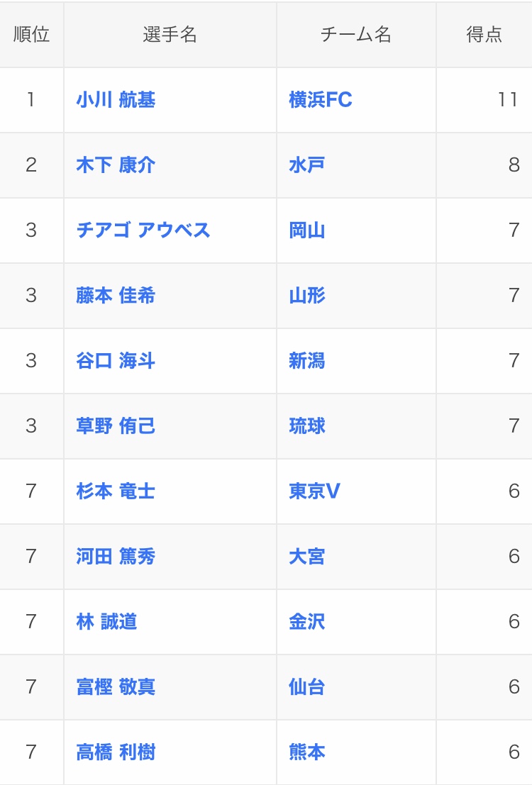Click team name 熊本
Image resolution: width=532 pixels, height=785 pixels.
[x=307, y=752]
